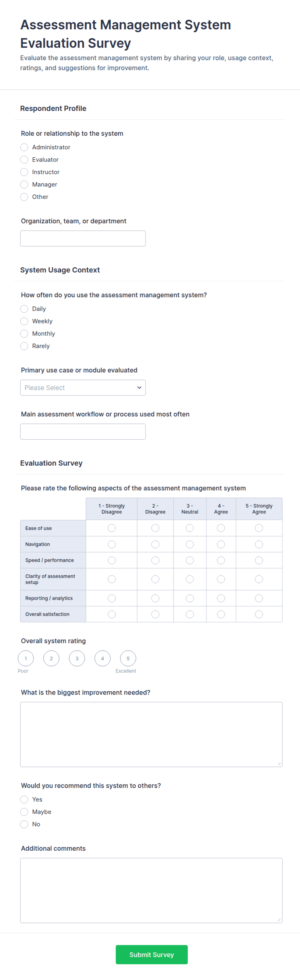
Task: Choose the Evaluator radio button
Action: [25, 160]
